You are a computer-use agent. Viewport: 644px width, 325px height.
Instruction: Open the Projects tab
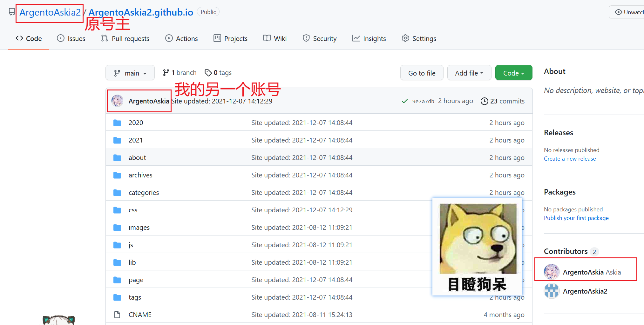[x=230, y=38]
